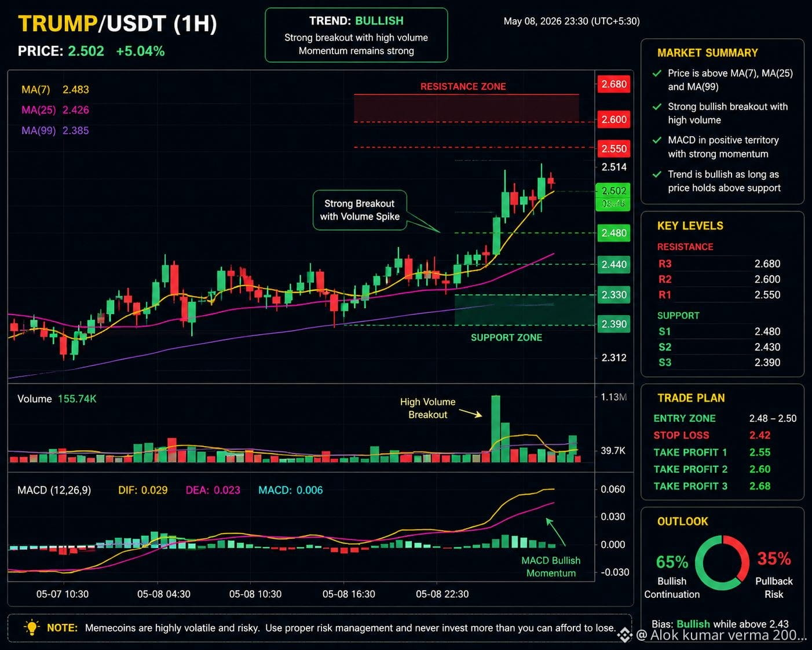Select the R1 2.550 resistance row
This screenshot has height=650, width=812.
[x=719, y=295]
